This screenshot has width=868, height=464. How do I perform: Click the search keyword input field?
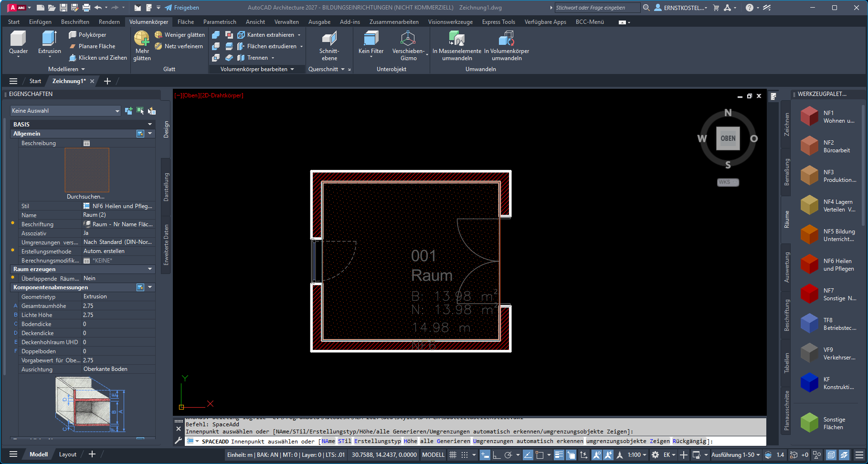(597, 8)
